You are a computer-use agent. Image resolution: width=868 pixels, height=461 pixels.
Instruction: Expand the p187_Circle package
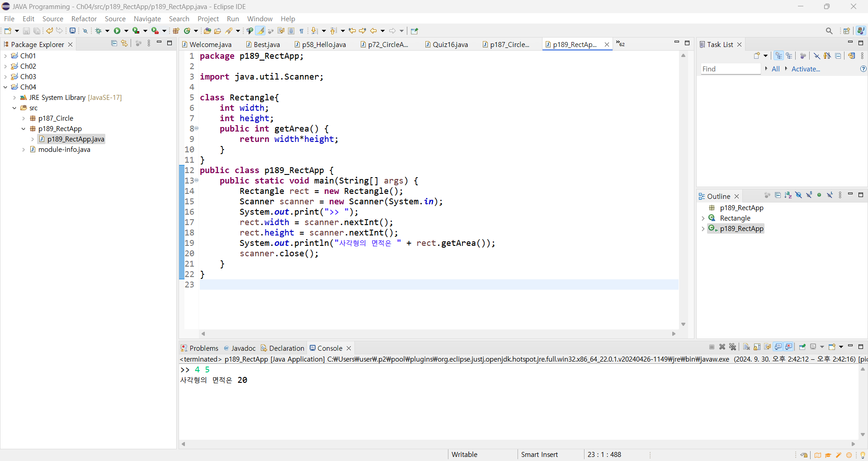pos(24,118)
